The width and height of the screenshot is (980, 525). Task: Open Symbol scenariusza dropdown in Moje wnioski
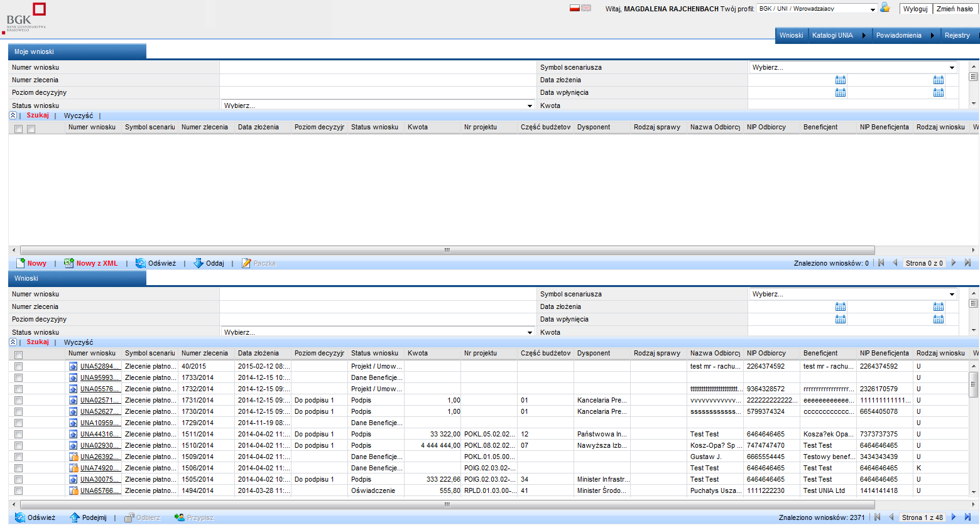pos(853,67)
